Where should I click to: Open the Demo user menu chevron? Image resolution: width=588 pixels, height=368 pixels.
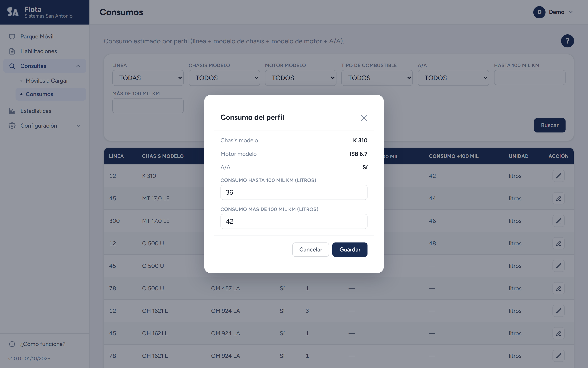point(571,12)
